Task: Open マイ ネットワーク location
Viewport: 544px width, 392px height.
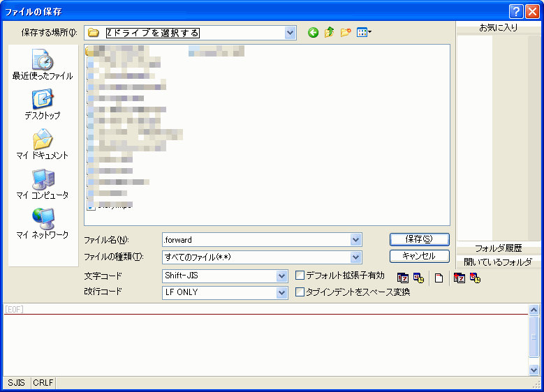Action: click(43, 224)
